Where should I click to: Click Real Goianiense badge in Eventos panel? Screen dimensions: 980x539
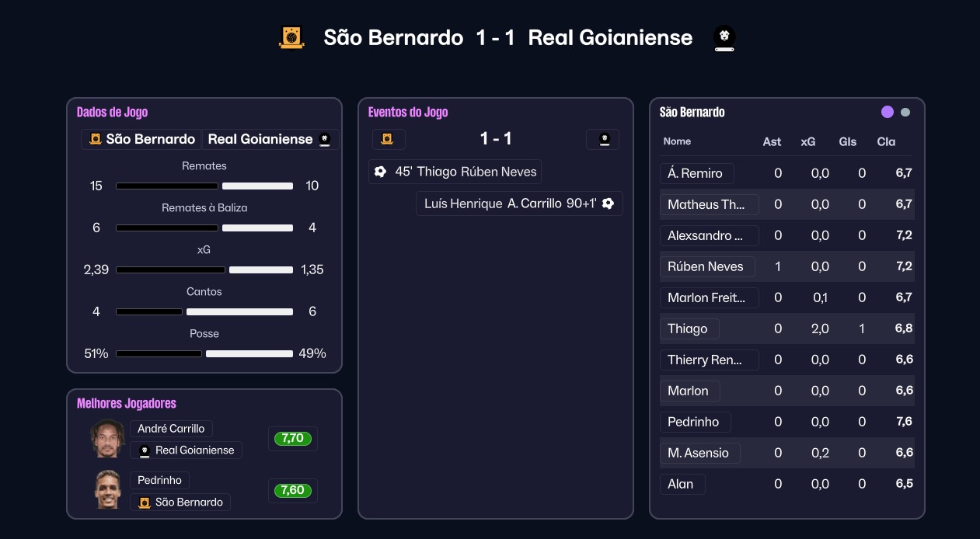[603, 140]
